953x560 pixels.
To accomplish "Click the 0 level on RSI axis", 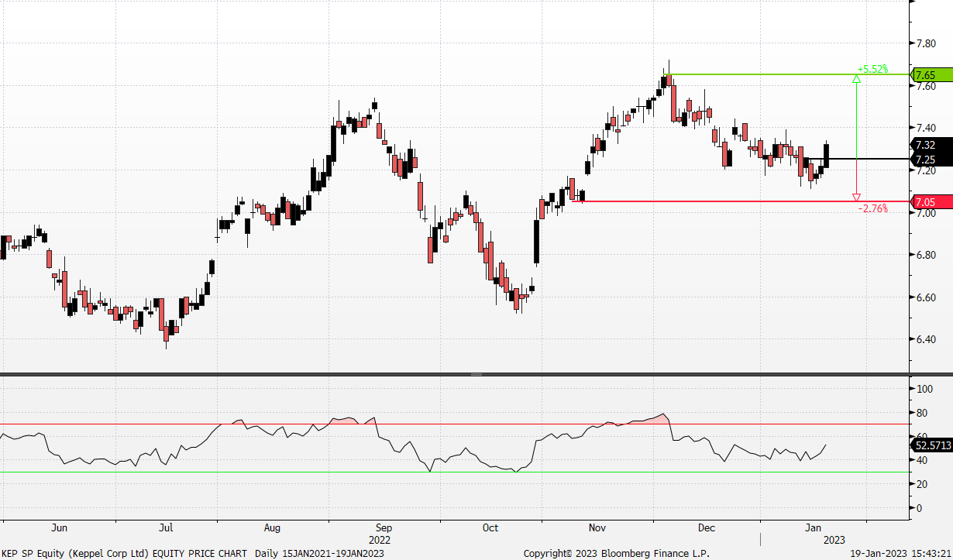I will [x=918, y=509].
